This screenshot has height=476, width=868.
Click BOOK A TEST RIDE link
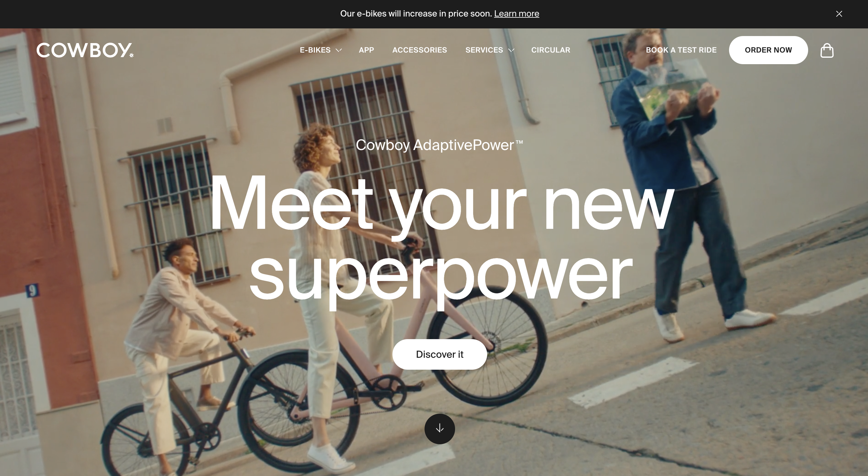pyautogui.click(x=681, y=50)
